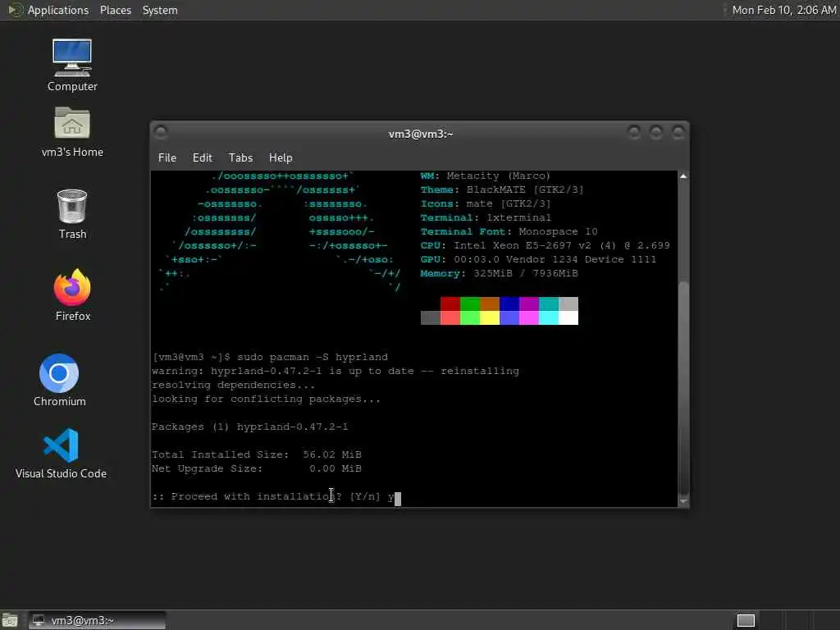Click the cyan color block in terminal
Viewport: 840px width, 630px height.
[549, 317]
